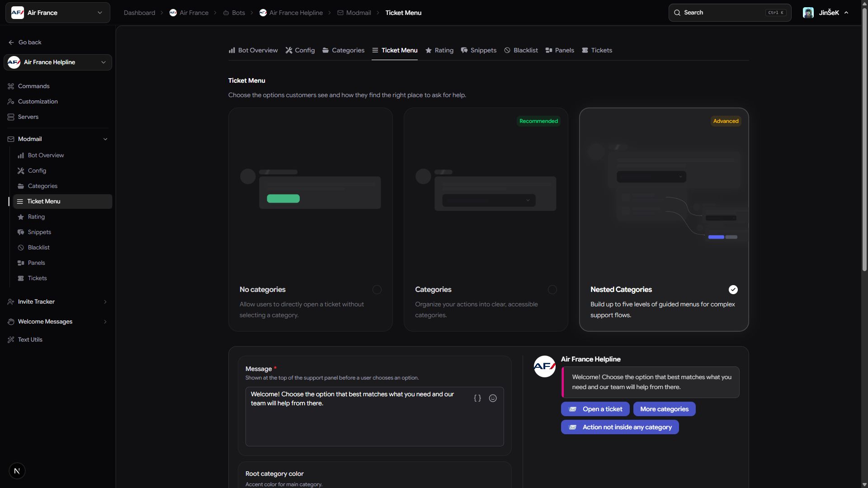Open emoji picker in Message field
The height and width of the screenshot is (488, 868).
[x=493, y=398]
